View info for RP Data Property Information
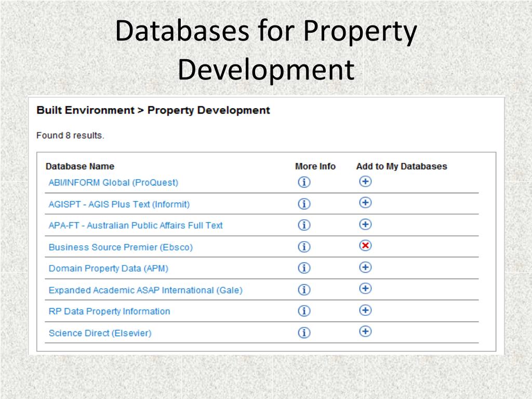532x399 pixels. click(304, 311)
